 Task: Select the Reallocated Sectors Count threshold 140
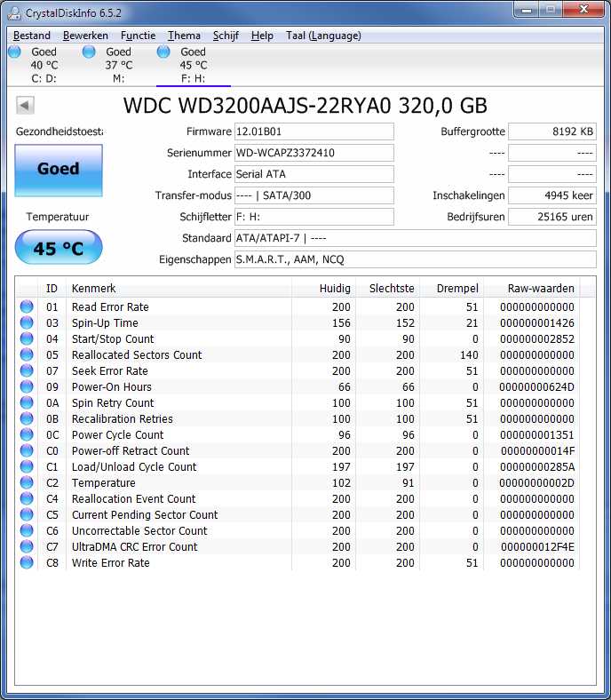pyautogui.click(x=469, y=355)
